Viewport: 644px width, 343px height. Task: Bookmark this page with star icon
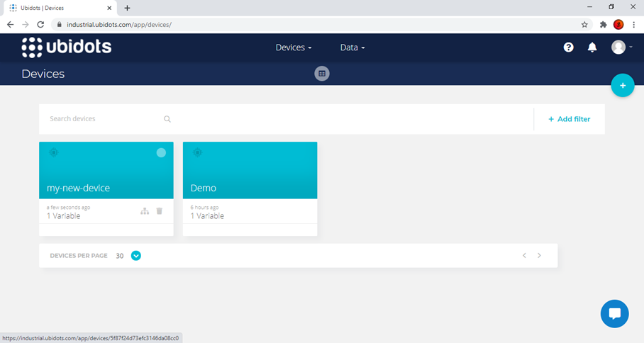(x=584, y=25)
